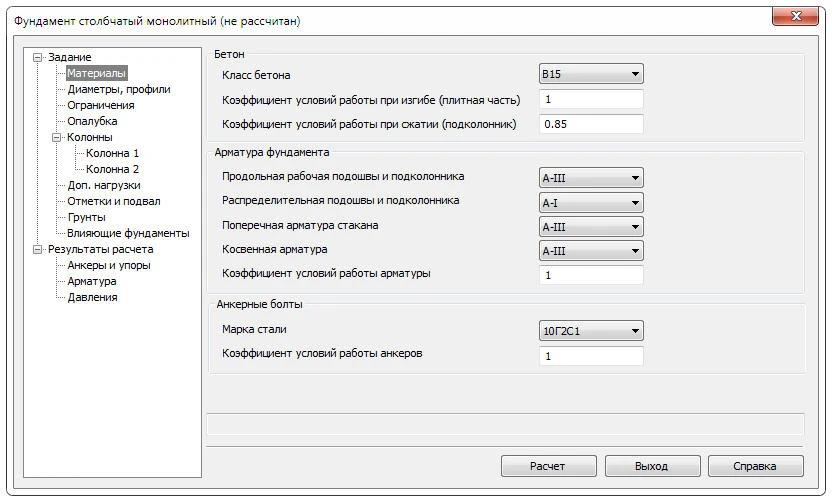
Task: Focus the anchor work coefficient field
Action: [590, 356]
